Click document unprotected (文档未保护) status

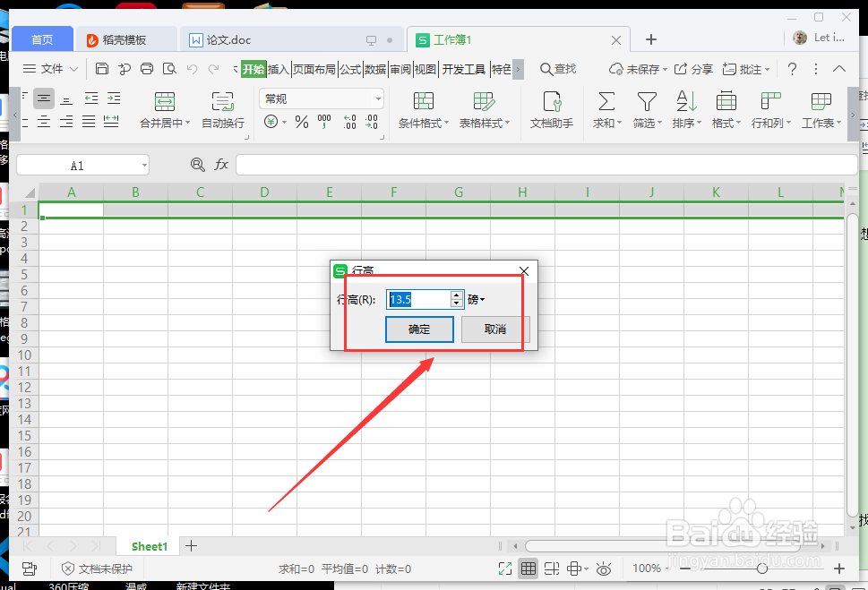97,569
